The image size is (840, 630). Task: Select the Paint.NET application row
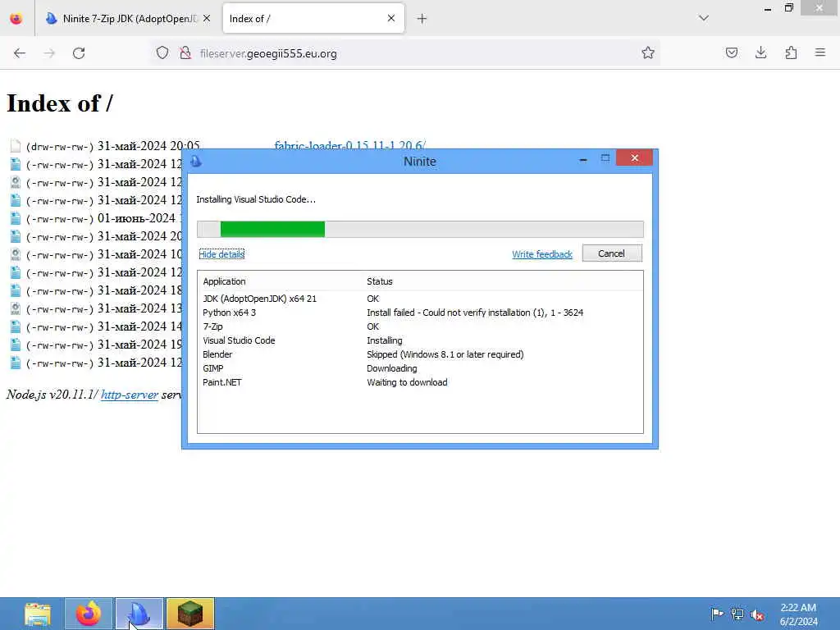point(420,382)
